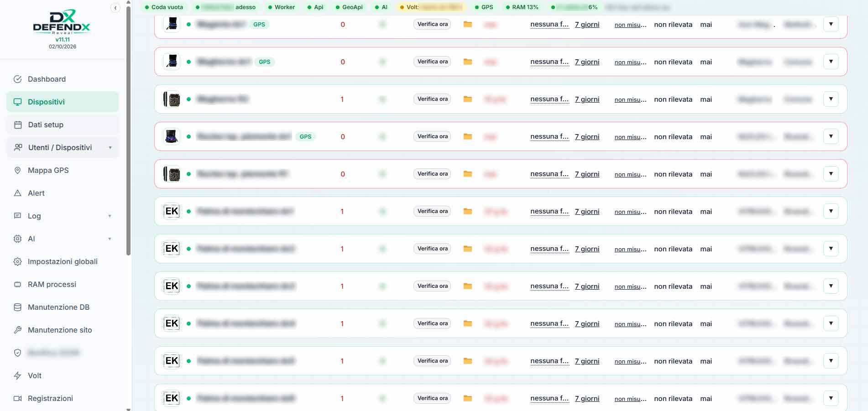Click the sidebar vertical scrollbar
The height and width of the screenshot is (411, 868).
pyautogui.click(x=128, y=130)
